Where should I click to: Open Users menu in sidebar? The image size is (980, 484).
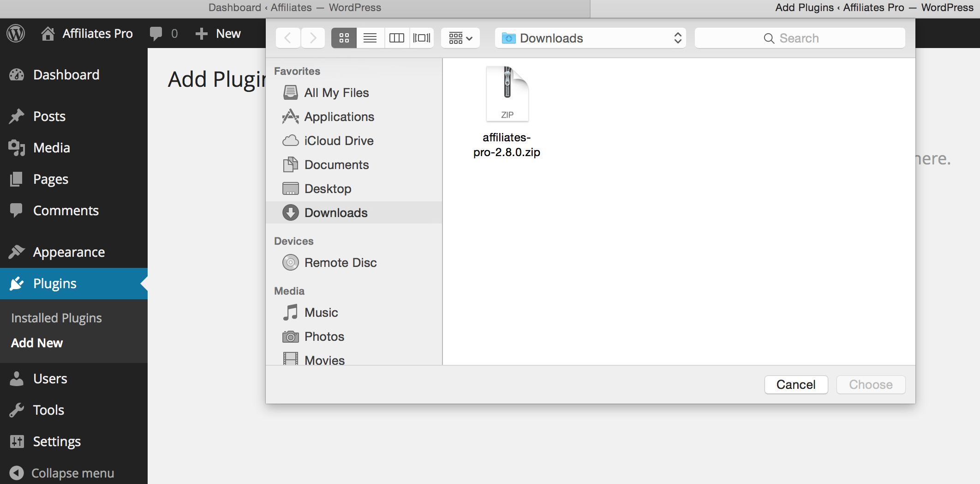(x=74, y=379)
